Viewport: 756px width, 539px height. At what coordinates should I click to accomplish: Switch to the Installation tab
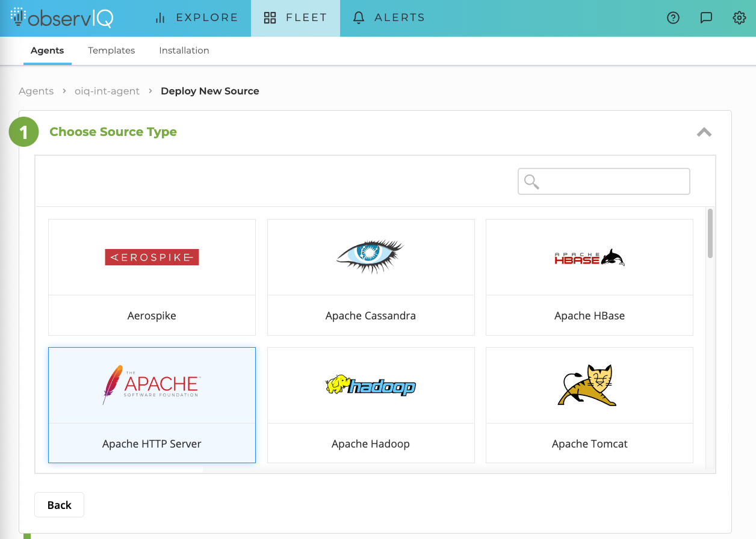coord(184,51)
